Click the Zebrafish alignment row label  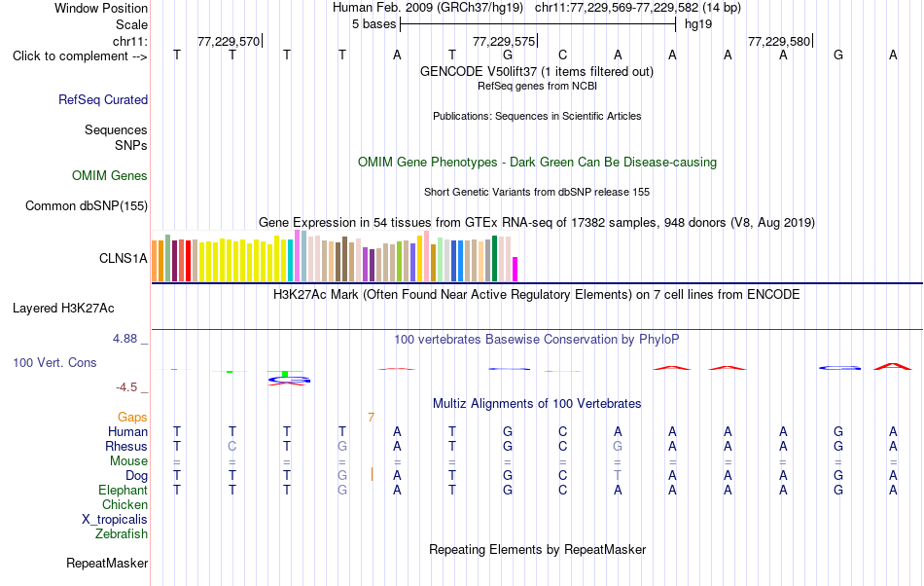pyautogui.click(x=122, y=533)
